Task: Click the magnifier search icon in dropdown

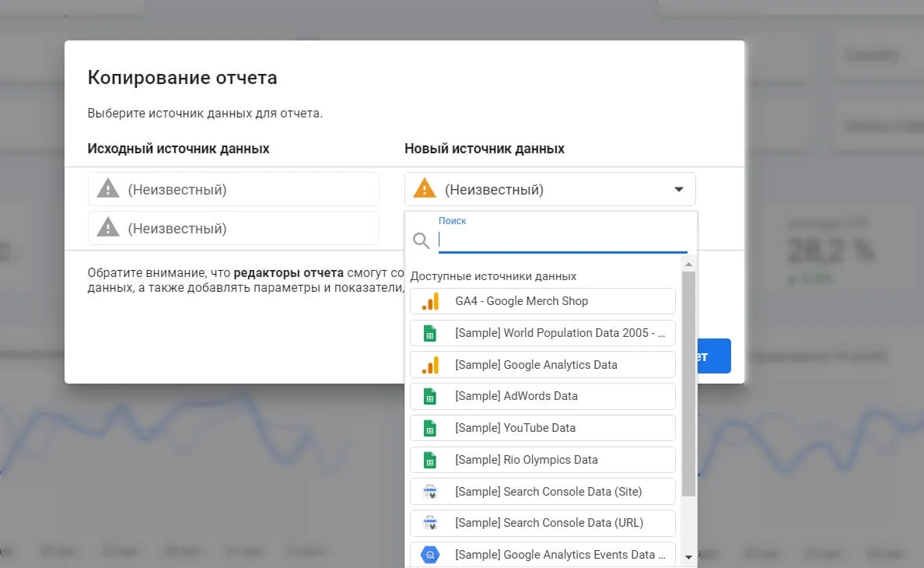Action: 421,240
